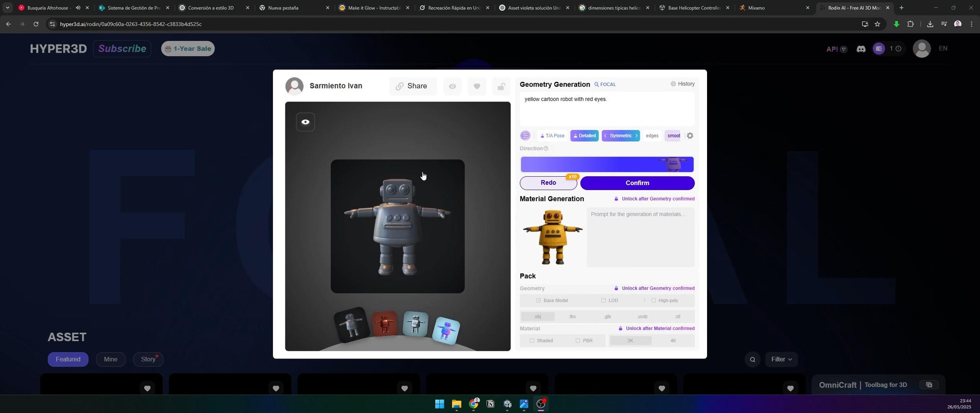980x413 pixels.
Task: Open the generation History
Action: point(682,84)
